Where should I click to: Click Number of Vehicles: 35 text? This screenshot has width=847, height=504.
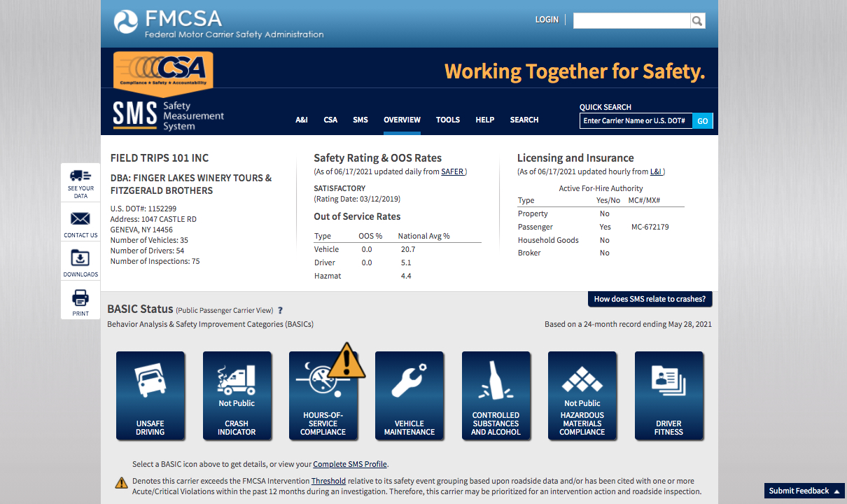point(149,240)
